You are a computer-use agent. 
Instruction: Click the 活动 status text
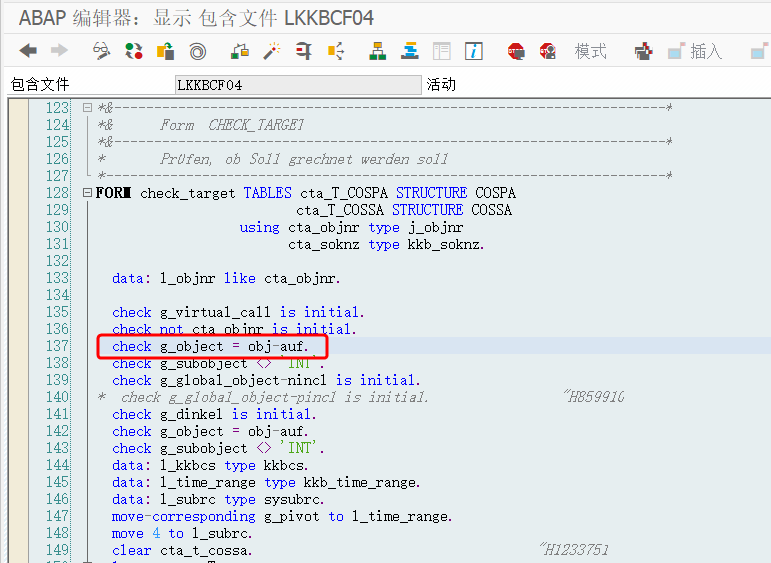pos(441,85)
